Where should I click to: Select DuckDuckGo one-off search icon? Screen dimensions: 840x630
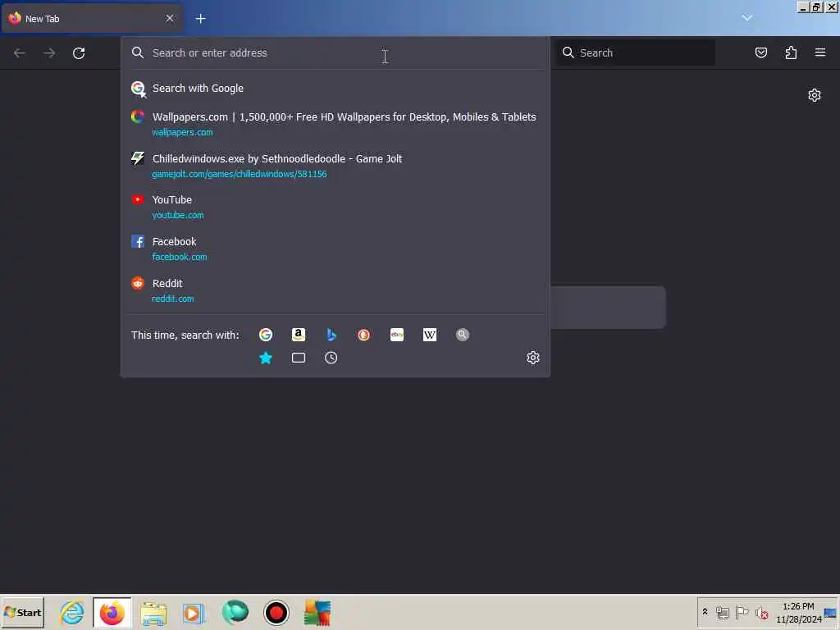[363, 335]
